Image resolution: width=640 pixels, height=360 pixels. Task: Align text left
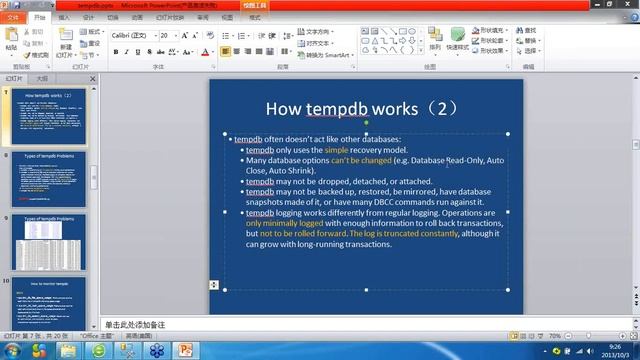(225, 51)
